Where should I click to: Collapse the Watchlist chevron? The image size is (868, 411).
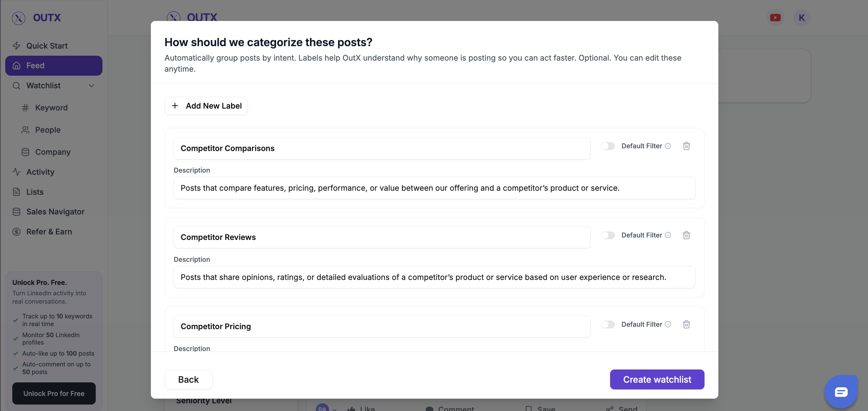coord(91,86)
